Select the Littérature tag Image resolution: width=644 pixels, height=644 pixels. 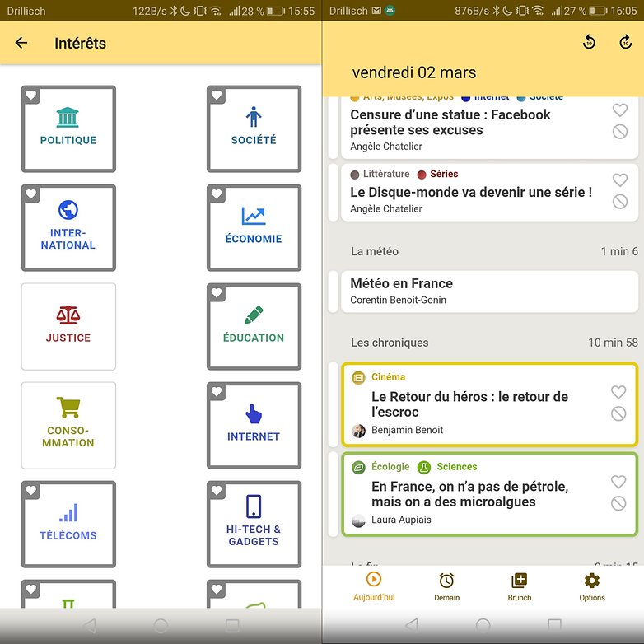[380, 174]
